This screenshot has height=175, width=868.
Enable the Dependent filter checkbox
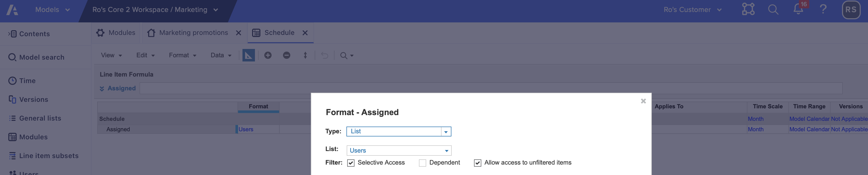pyautogui.click(x=423, y=163)
